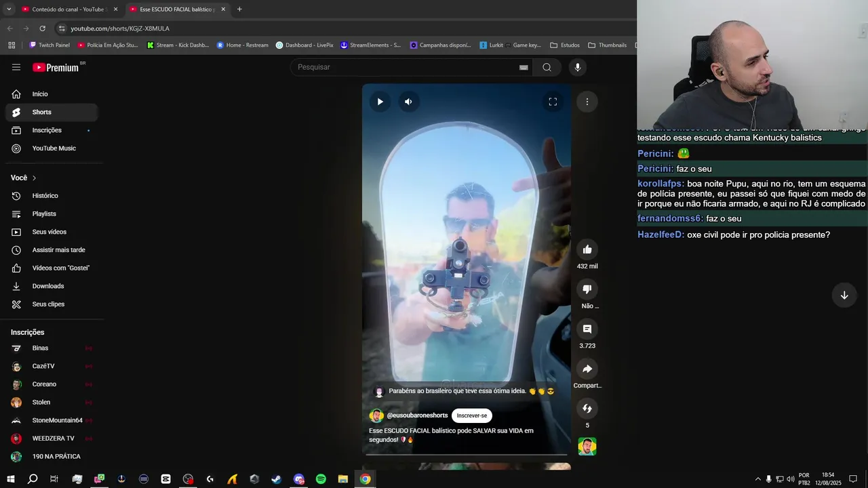
Task: Open Assistir mais tarde list
Action: click(x=52, y=250)
